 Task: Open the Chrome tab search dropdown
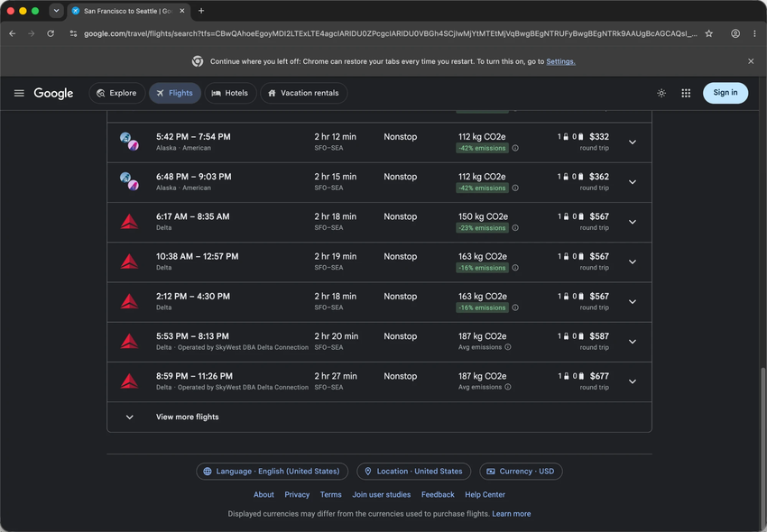(56, 11)
